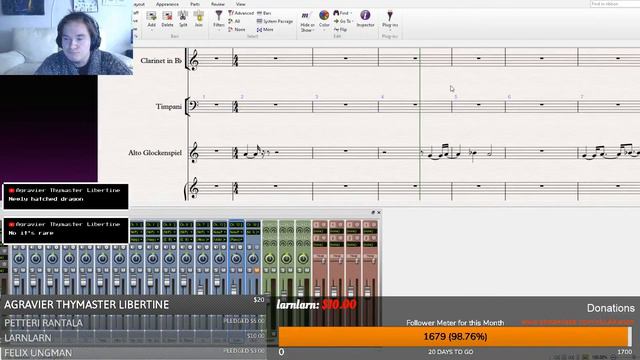Viewport: 640px width, 360px height.
Task: Select the Join bars tool
Action: (199, 16)
